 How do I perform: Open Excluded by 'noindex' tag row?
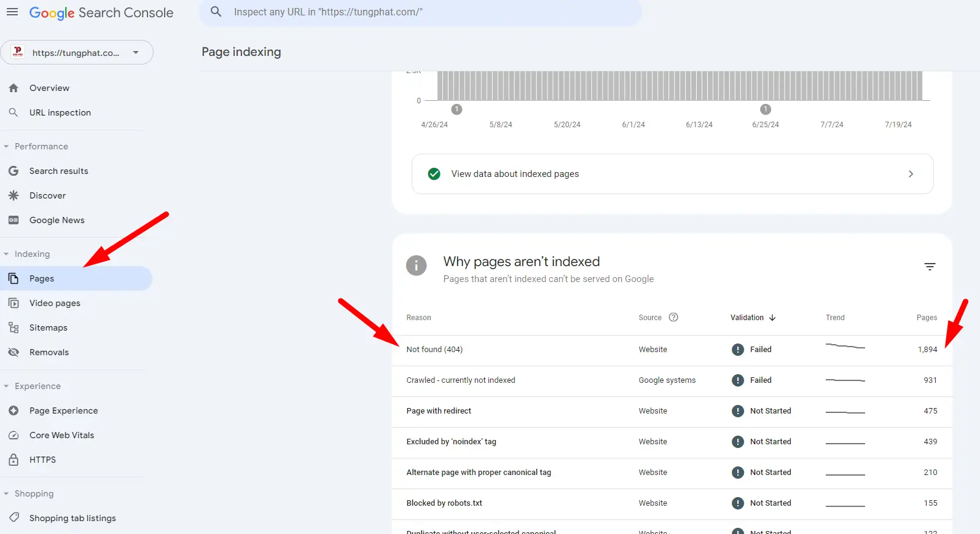[x=672, y=442]
